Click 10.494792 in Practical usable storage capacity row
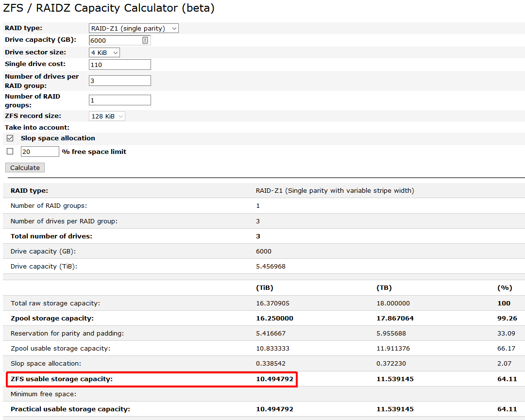 click(x=274, y=409)
